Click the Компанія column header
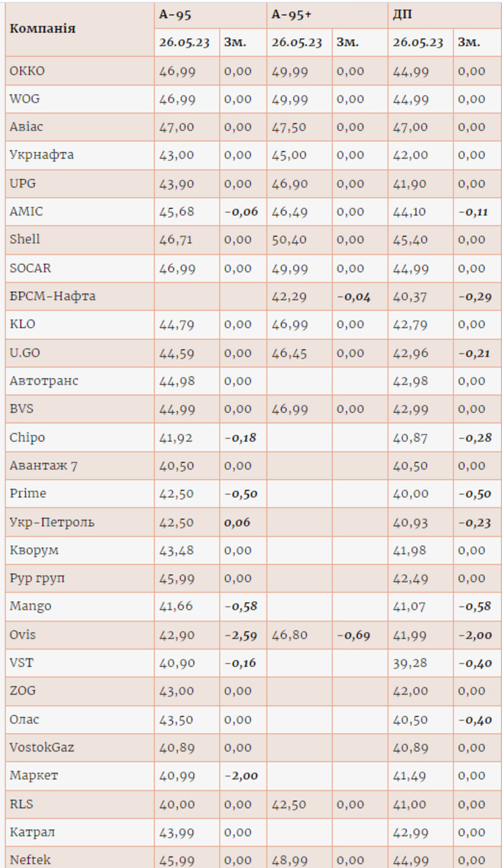 click(43, 29)
